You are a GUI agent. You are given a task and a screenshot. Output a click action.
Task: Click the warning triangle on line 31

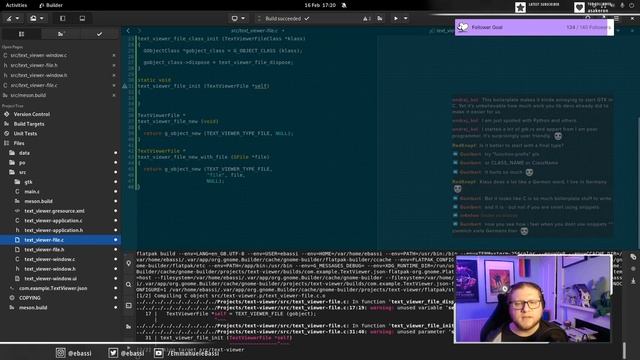tap(124, 86)
